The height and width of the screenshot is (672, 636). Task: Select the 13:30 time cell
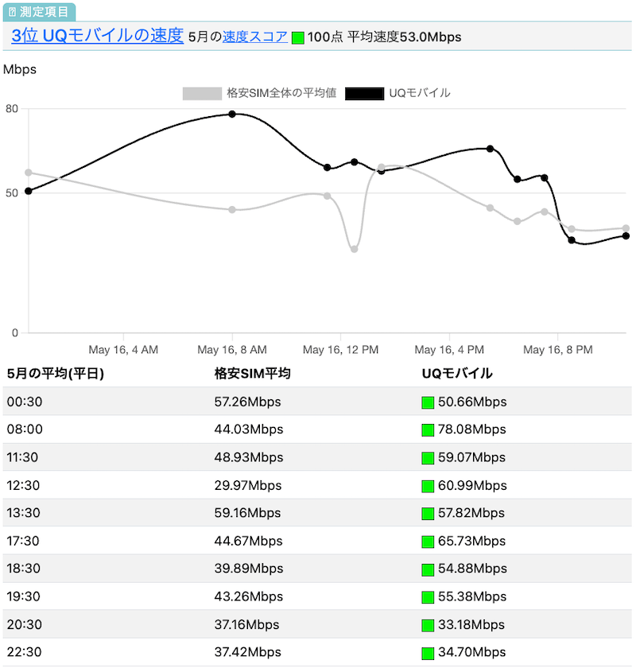click(x=23, y=513)
